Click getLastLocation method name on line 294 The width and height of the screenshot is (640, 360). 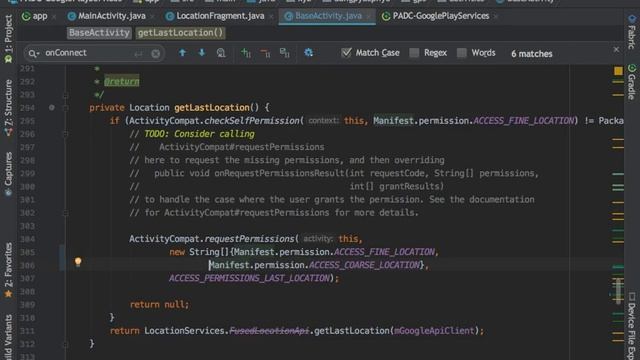[212, 108]
